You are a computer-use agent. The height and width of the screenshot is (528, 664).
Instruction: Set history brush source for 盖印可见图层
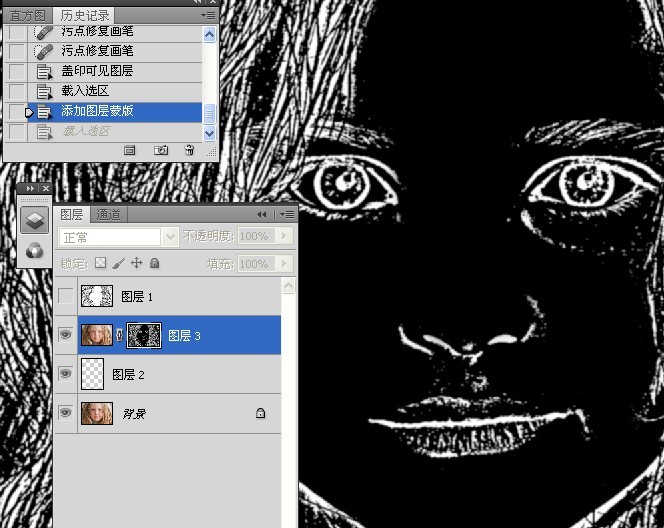[17, 71]
